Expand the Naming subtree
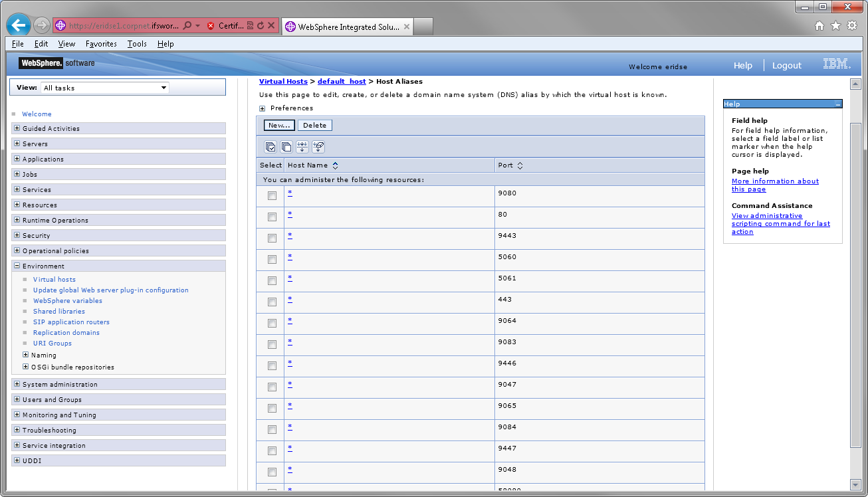 pos(26,355)
